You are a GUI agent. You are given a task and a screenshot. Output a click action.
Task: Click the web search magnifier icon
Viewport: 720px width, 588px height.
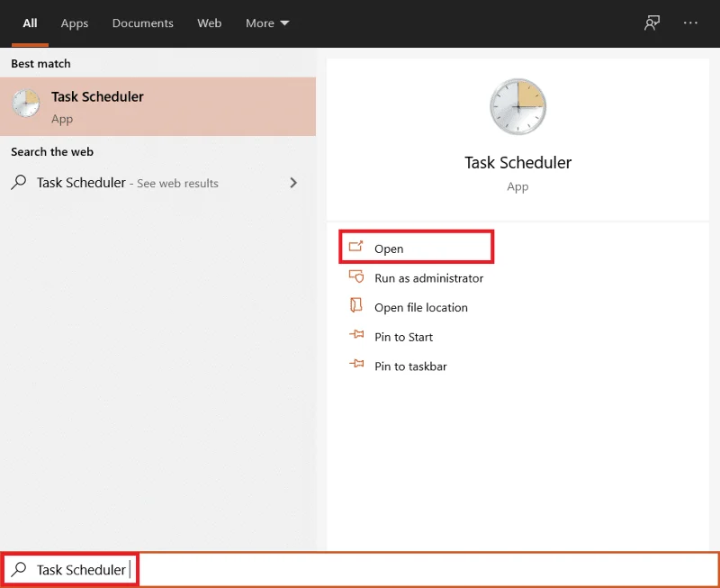click(x=18, y=183)
